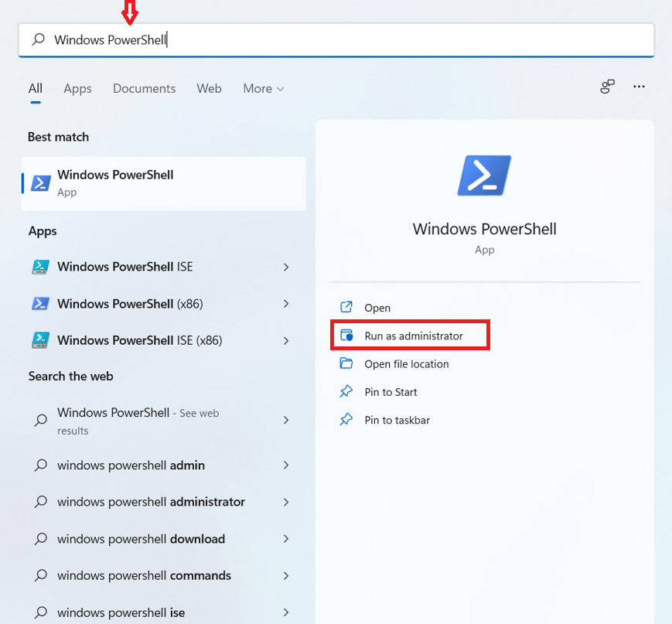Switch to the Web tab

[209, 88]
